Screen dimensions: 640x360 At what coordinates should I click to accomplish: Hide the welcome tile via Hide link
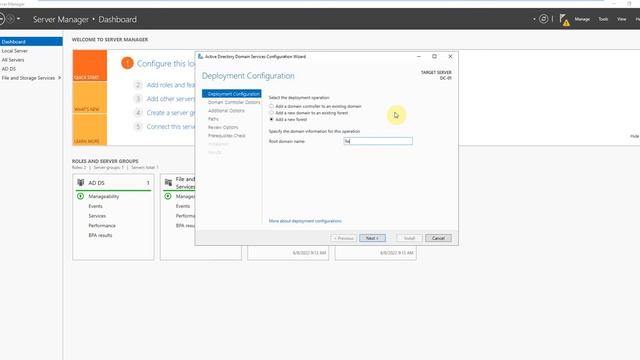(634, 136)
